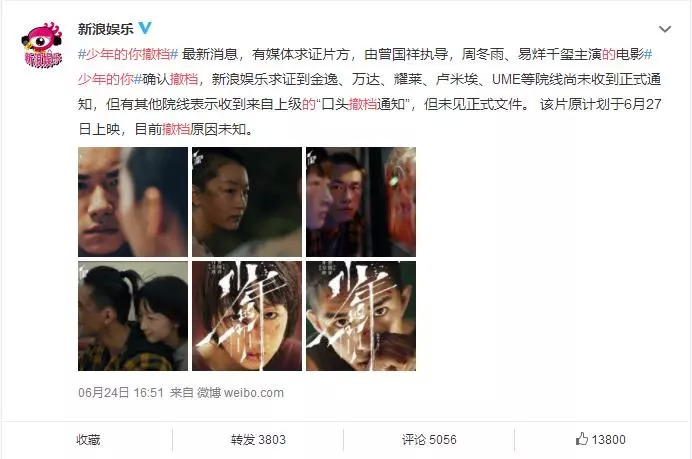Click the highlighted 撤档 keyword in second line
This screenshot has width=692, height=459.
[x=184, y=79]
